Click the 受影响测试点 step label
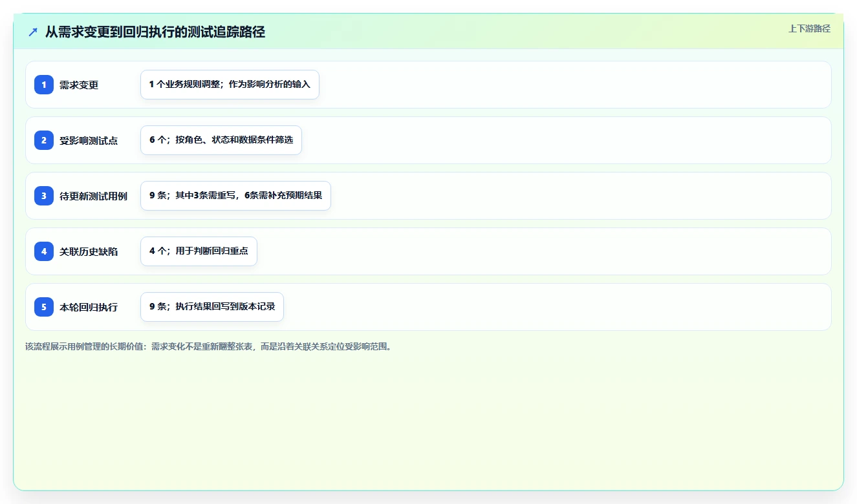857x504 pixels. [x=89, y=140]
